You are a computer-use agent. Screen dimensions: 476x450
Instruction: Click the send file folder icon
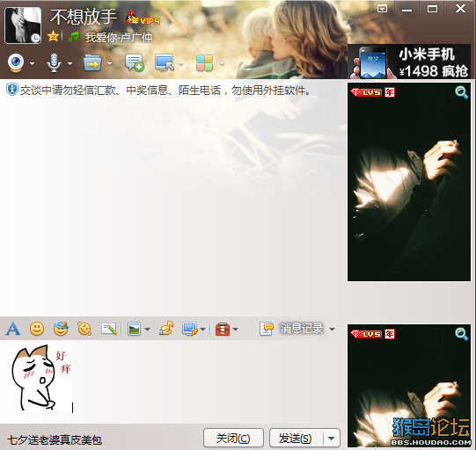92,62
